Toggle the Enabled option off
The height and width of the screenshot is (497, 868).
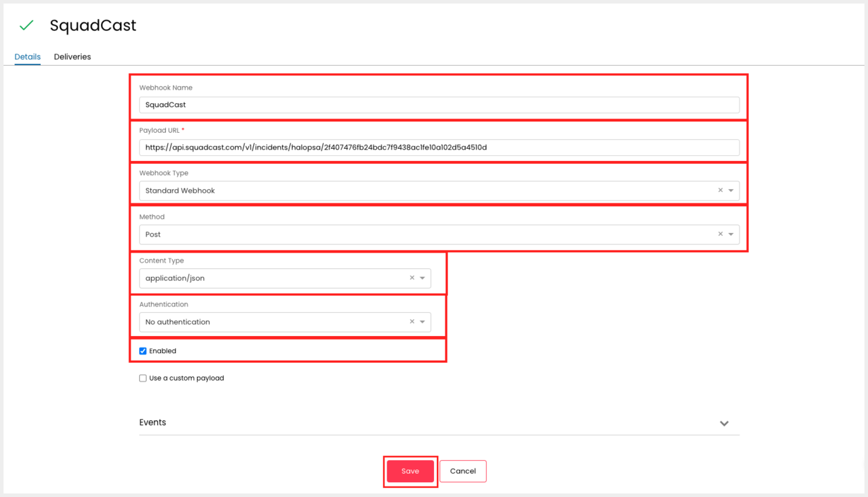tap(143, 351)
